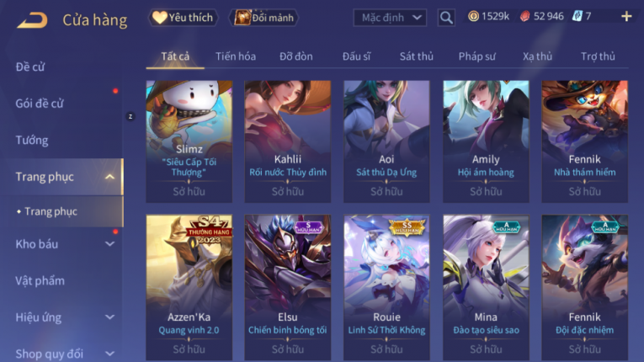Tap the small Z badge beside sidebar
644x362 pixels.
coord(130,117)
